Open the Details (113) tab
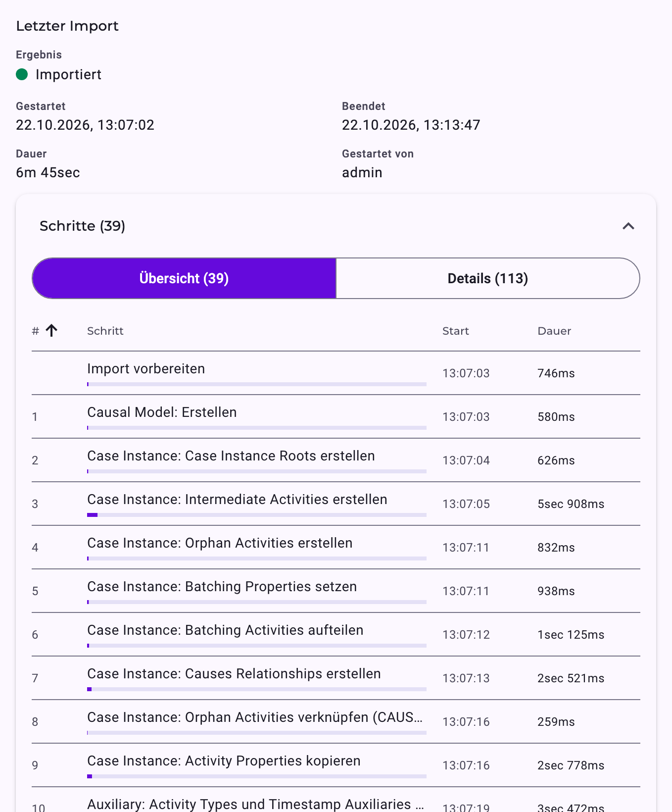 (488, 278)
